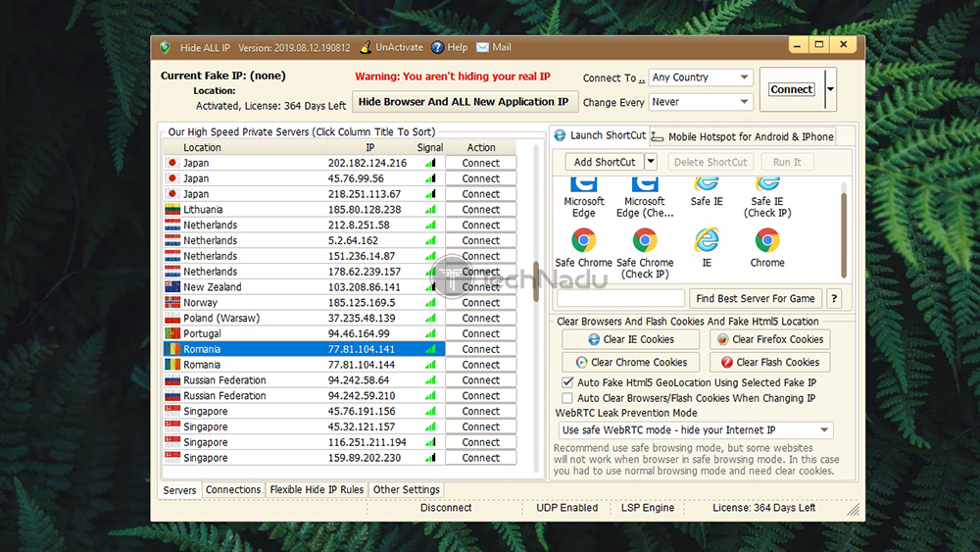This screenshot has height=552, width=980.
Task: Connect to Romania server 77.81.104.144
Action: click(480, 365)
